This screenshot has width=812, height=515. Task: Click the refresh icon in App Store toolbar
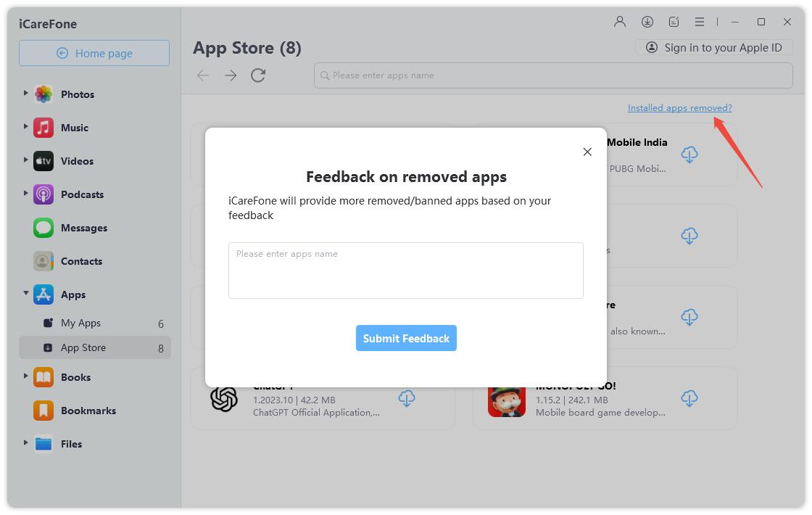coord(258,75)
